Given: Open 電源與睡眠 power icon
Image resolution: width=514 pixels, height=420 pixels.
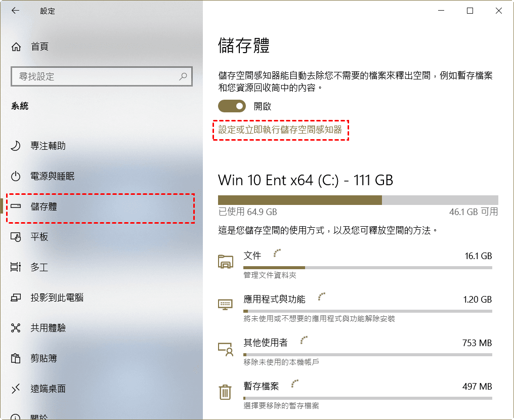Looking at the screenshot, I should [x=15, y=176].
